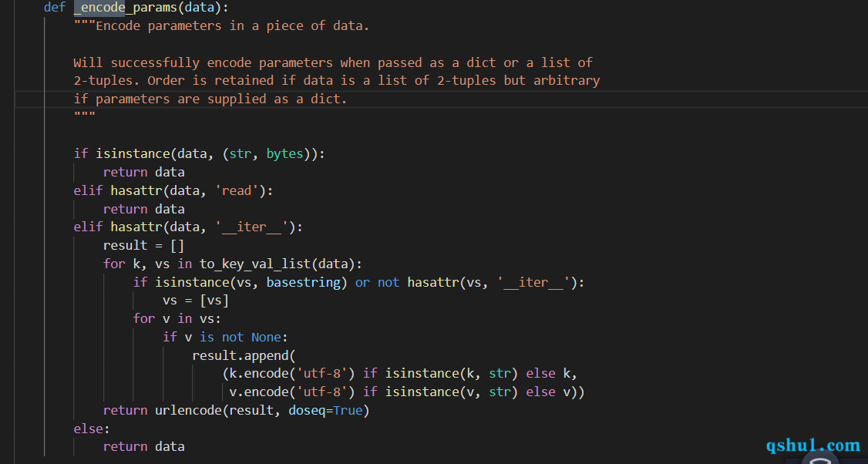Click k.encode('utf-8') expression

point(292,374)
